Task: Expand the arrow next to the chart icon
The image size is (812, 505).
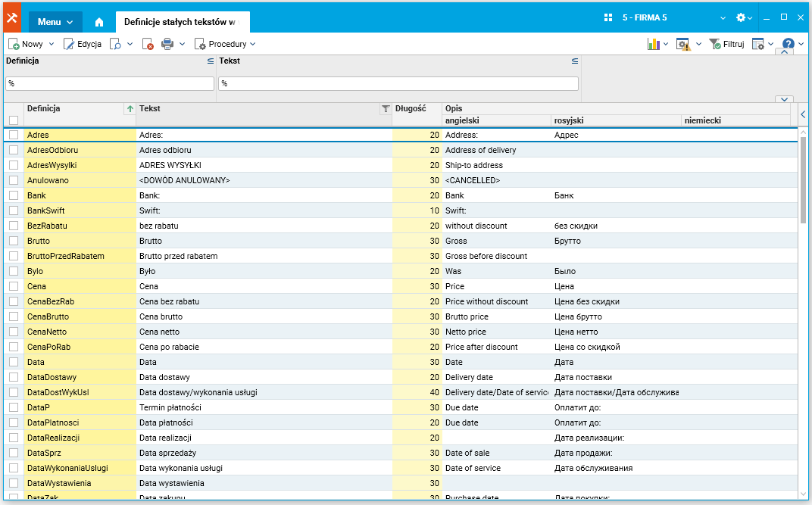Action: pyautogui.click(x=666, y=45)
